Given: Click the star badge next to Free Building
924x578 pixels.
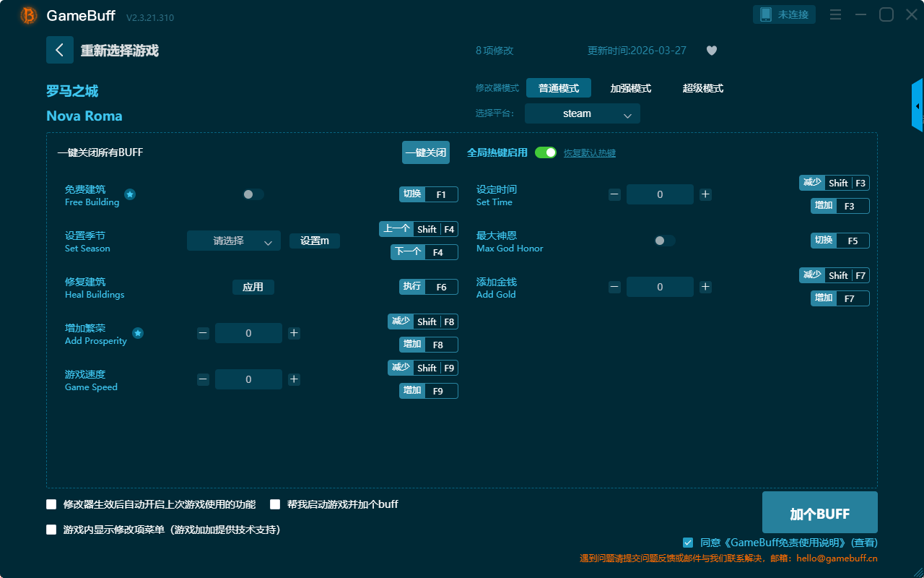Looking at the screenshot, I should [130, 194].
